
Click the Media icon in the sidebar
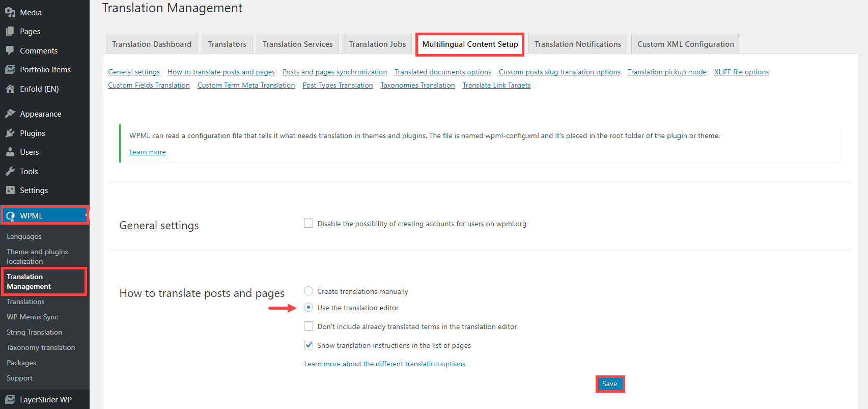(x=10, y=12)
